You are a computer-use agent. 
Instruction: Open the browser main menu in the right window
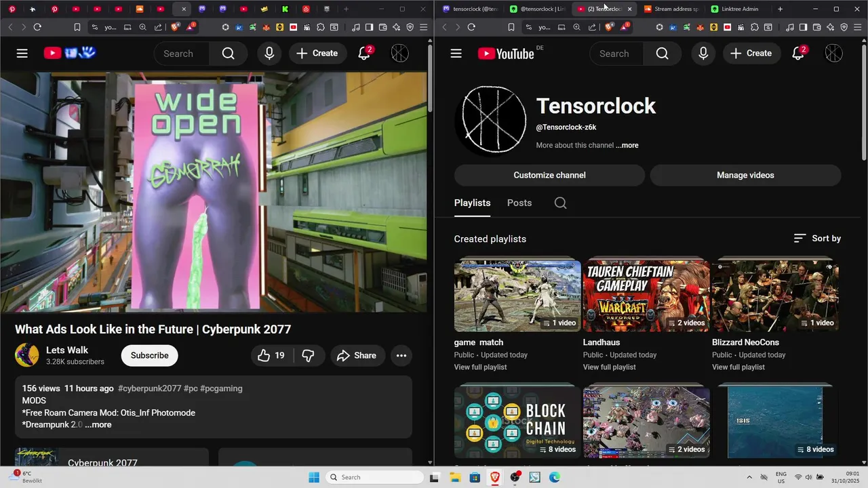point(857,27)
